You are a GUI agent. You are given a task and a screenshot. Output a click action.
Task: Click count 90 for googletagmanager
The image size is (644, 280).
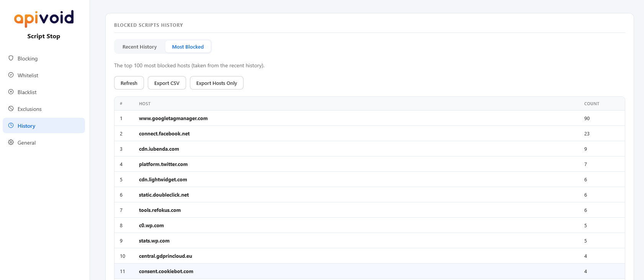(587, 118)
